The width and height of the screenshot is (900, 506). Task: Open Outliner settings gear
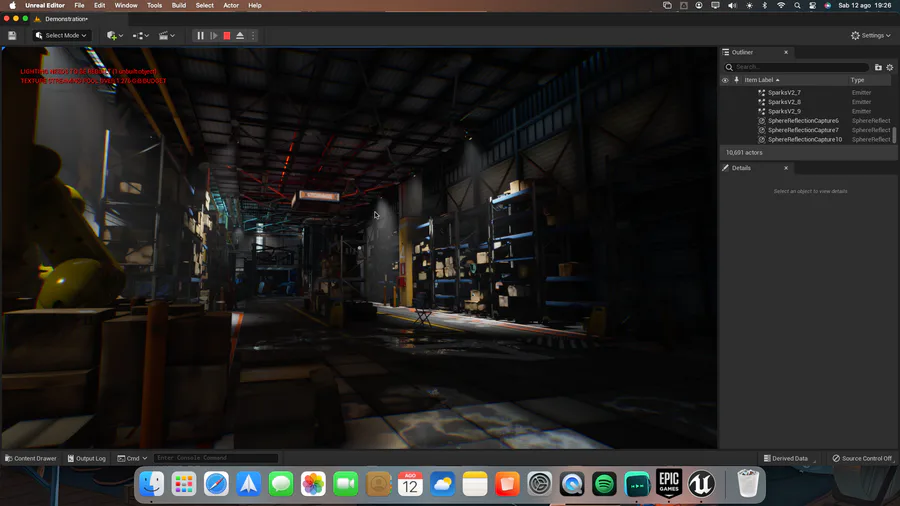[x=890, y=67]
